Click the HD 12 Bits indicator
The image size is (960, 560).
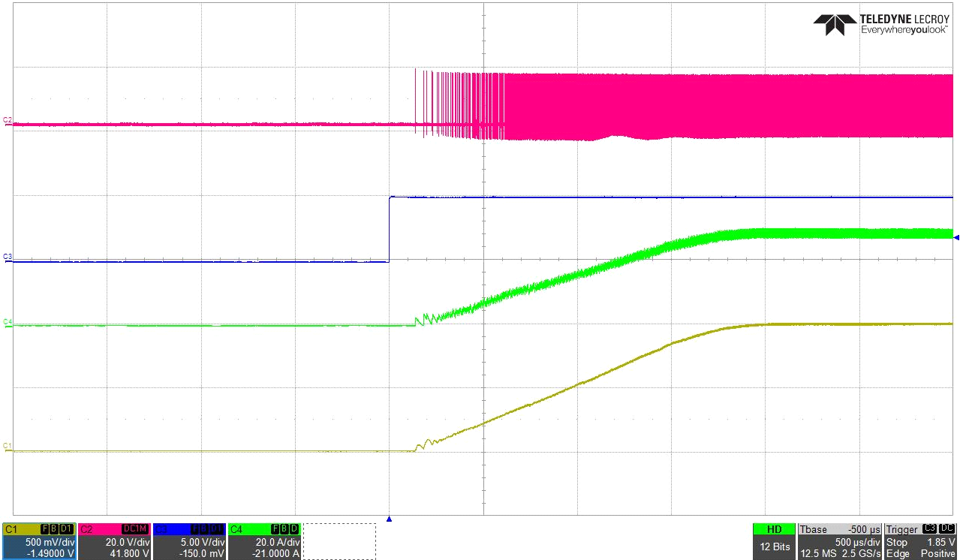coord(773,541)
